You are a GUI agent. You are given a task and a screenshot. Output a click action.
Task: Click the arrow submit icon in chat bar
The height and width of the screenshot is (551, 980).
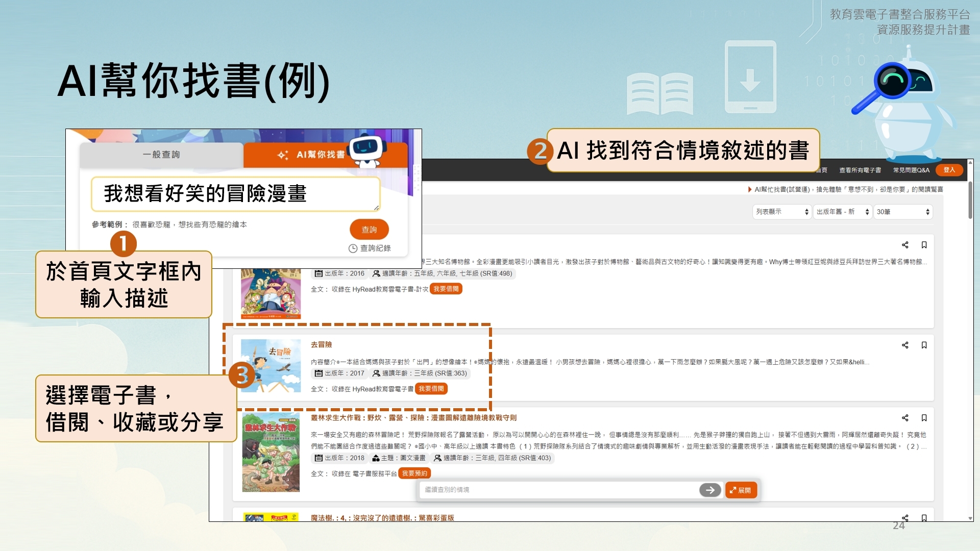(x=709, y=490)
